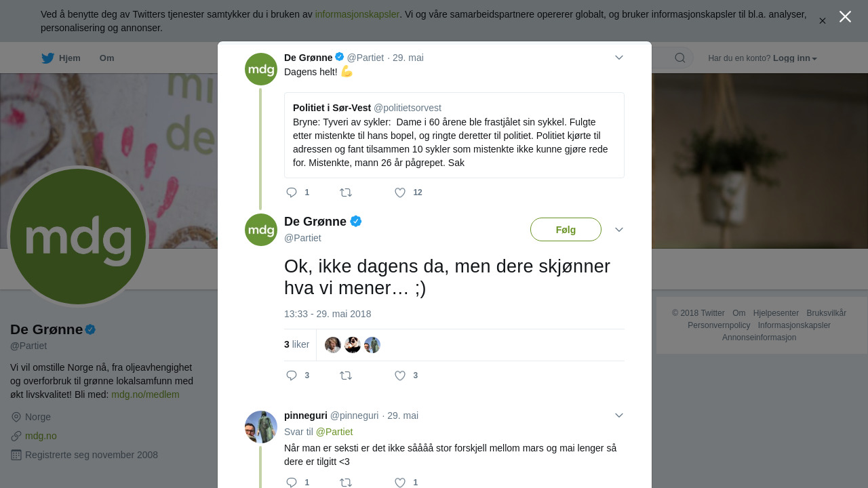Viewport: 868px width, 488px height.
Task: Click the first liker avatar thumbnail
Action: [x=333, y=345]
